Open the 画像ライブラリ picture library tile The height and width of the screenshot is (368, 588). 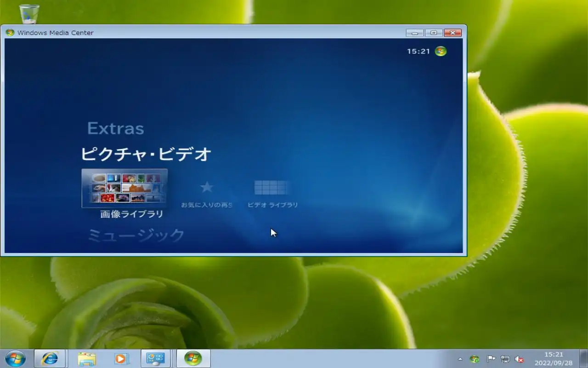(x=124, y=188)
